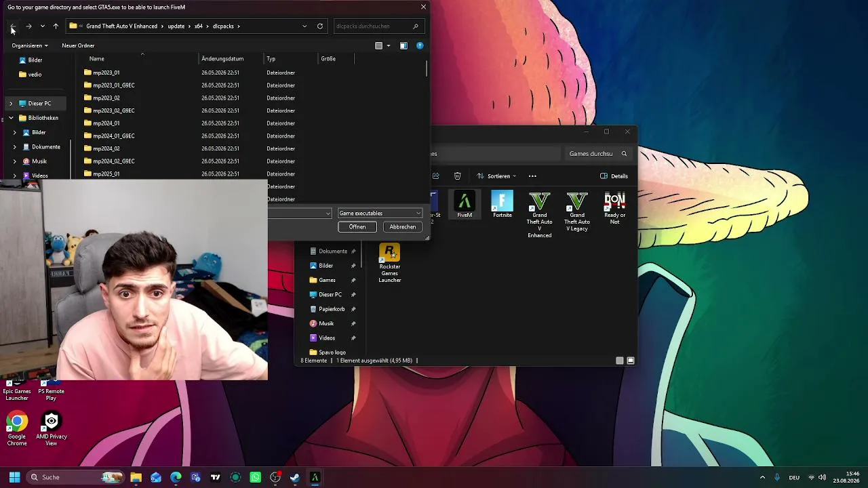
Task: Expand Musik under Bibliotheken
Action: click(x=14, y=161)
